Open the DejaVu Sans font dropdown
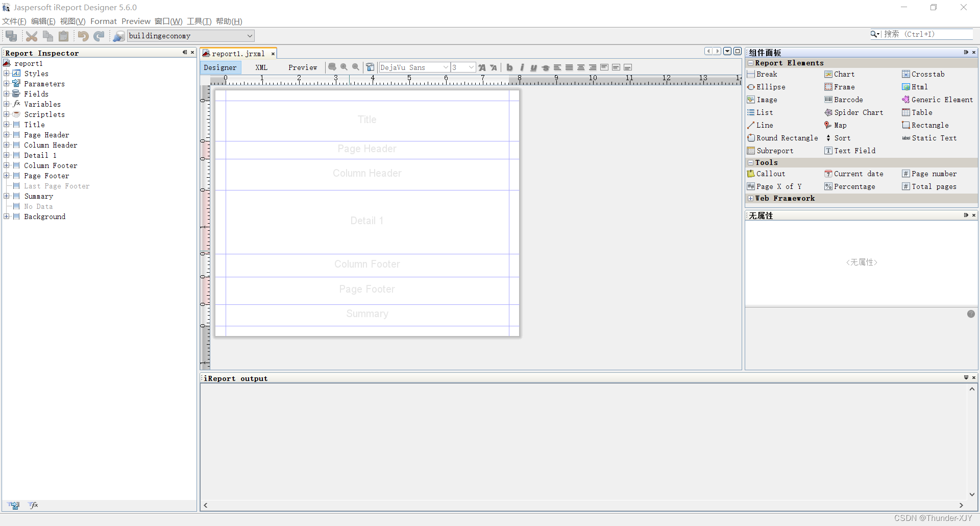This screenshot has height=526, width=980. (446, 67)
